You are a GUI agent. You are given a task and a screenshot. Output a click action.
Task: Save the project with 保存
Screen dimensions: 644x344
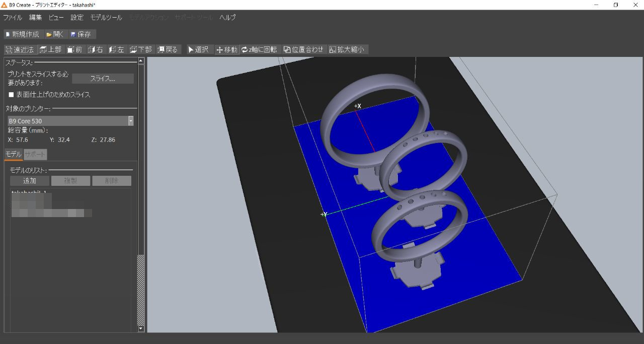point(82,34)
